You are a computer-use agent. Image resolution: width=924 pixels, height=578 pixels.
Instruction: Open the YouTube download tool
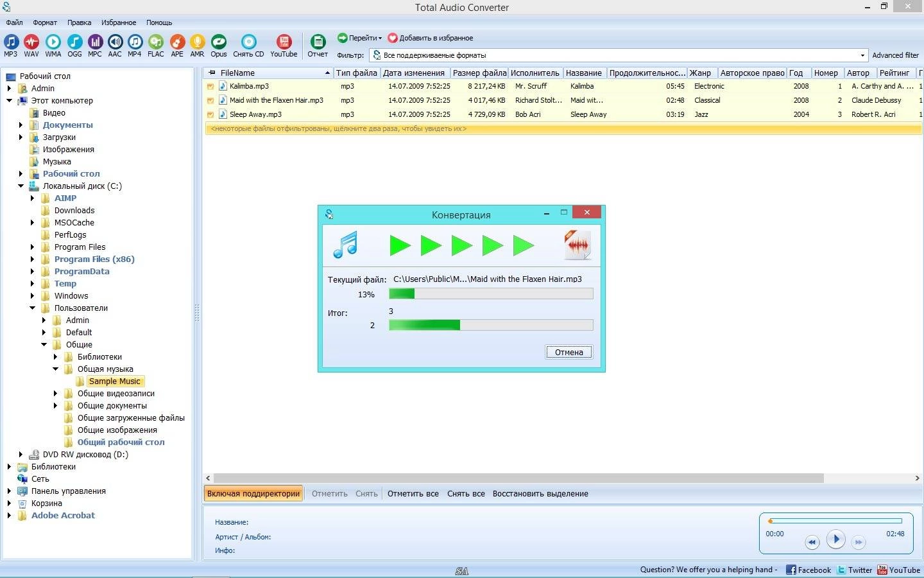pyautogui.click(x=284, y=46)
